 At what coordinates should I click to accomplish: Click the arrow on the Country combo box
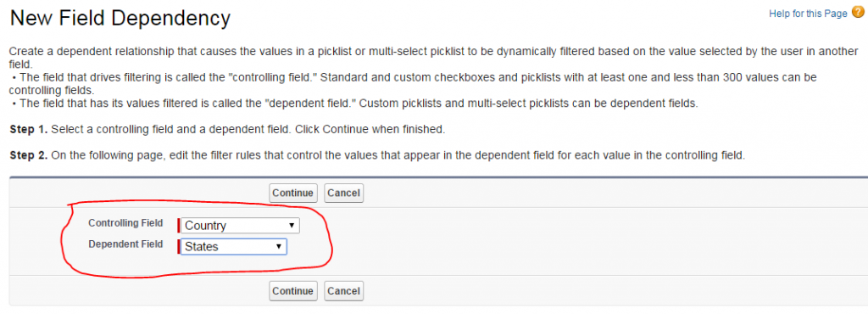click(292, 226)
